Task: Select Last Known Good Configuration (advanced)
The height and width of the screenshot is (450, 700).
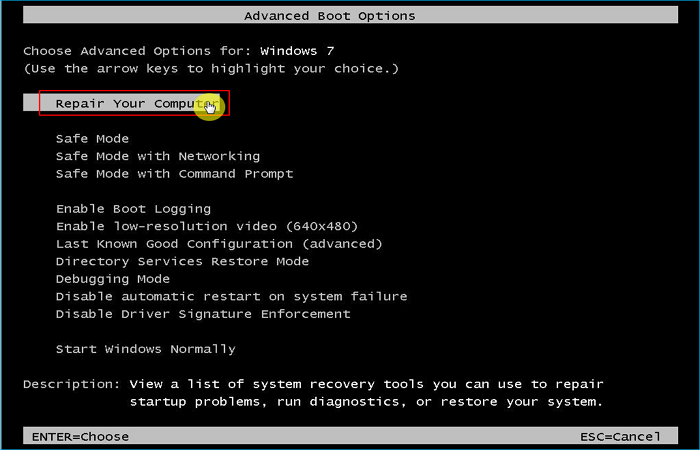Action: (219, 244)
